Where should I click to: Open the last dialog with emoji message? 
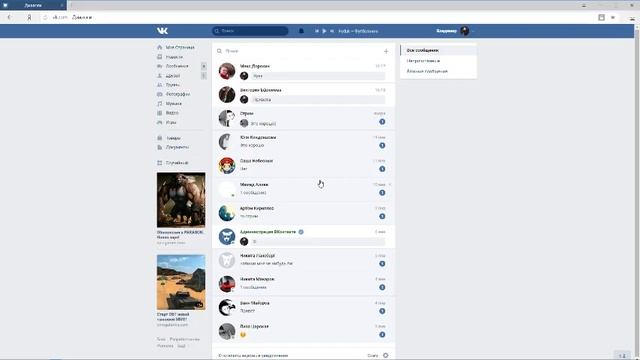point(303,331)
